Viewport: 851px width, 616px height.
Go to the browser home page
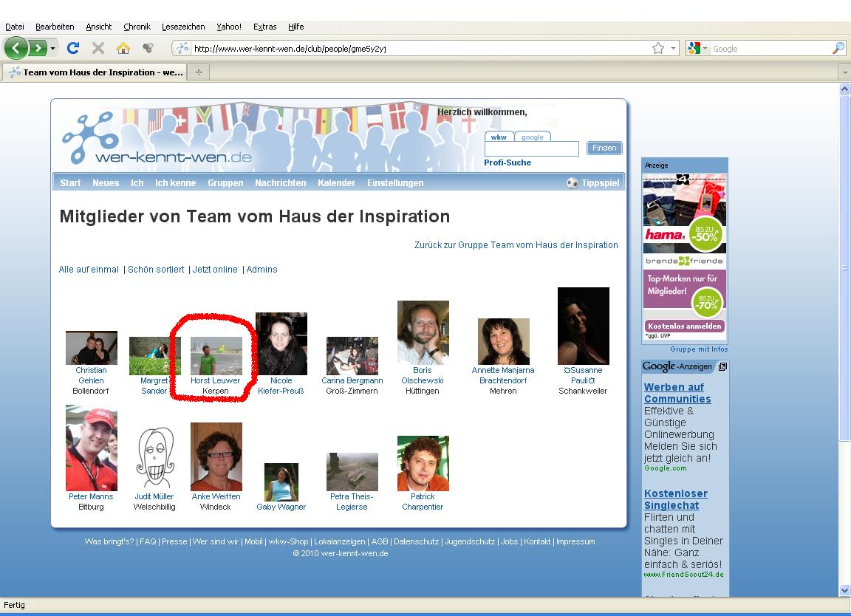[x=123, y=49]
